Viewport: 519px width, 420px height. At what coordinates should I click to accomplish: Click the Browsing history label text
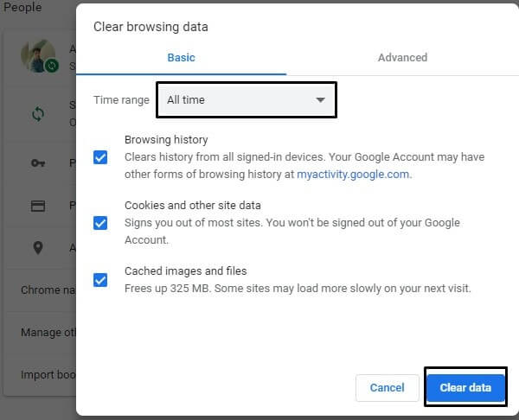click(x=166, y=139)
